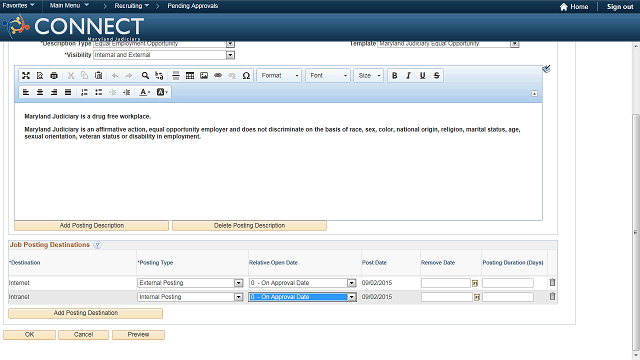Click the Decrease indent icon
This screenshot has height=360, width=640.
[x=113, y=92]
